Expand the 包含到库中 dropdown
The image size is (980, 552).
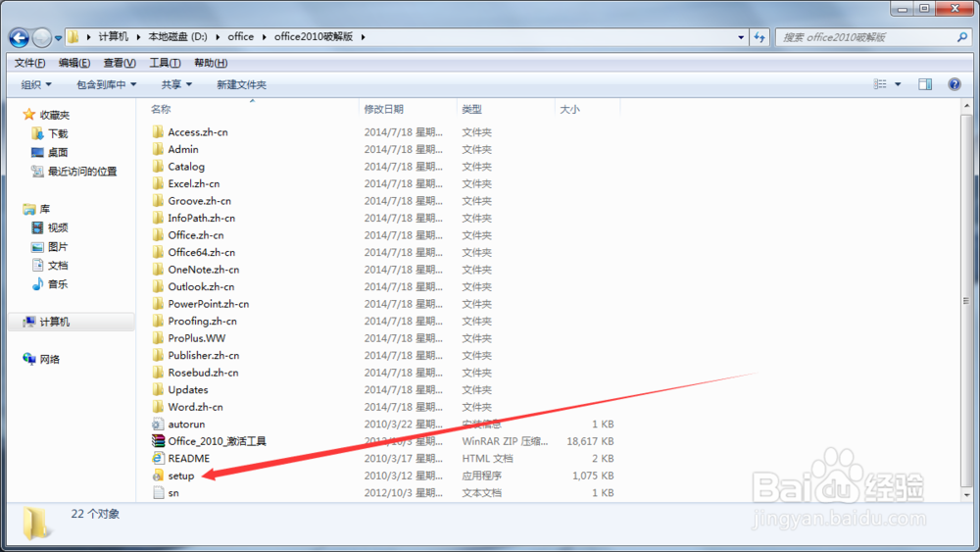click(x=106, y=84)
